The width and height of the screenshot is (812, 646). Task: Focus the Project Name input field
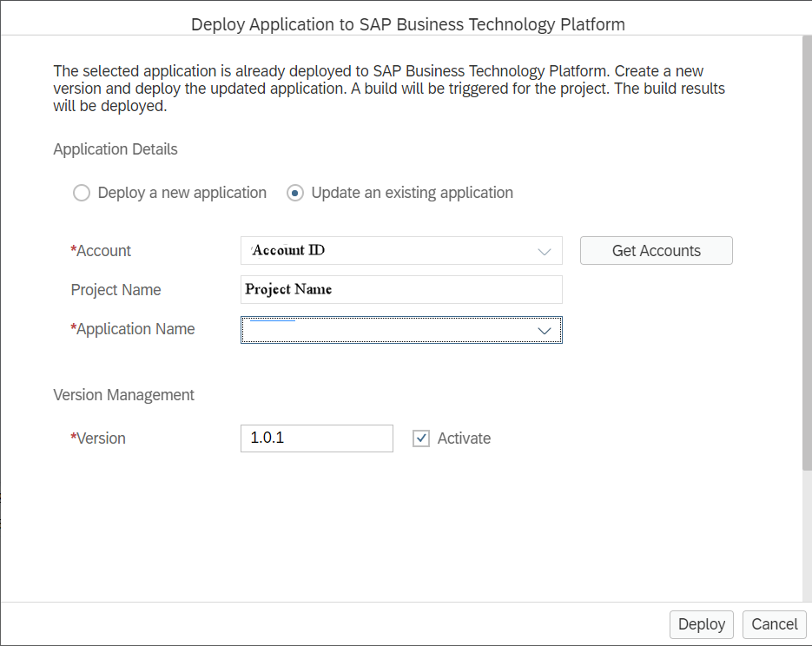click(x=401, y=289)
